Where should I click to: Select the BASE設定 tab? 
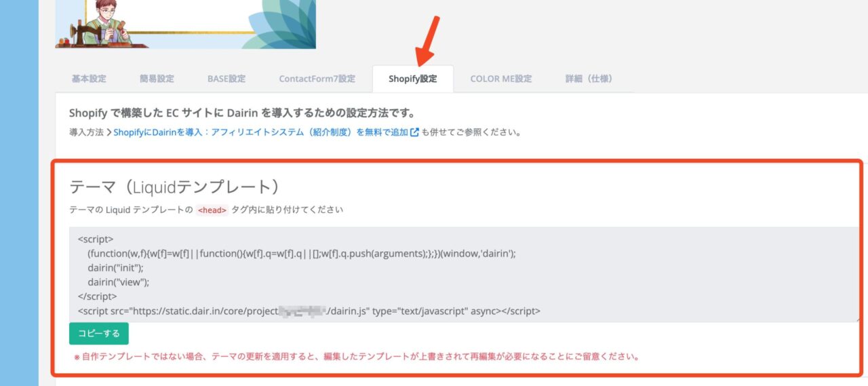tap(226, 79)
